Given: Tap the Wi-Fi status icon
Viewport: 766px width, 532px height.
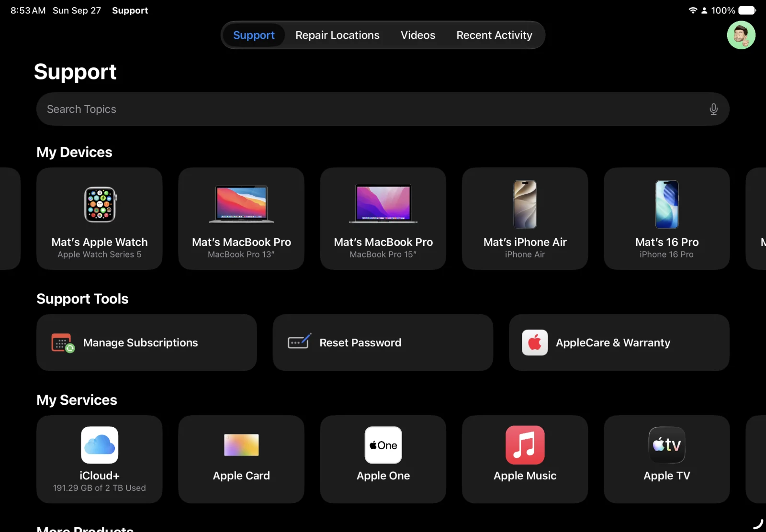Looking at the screenshot, I should 692,10.
